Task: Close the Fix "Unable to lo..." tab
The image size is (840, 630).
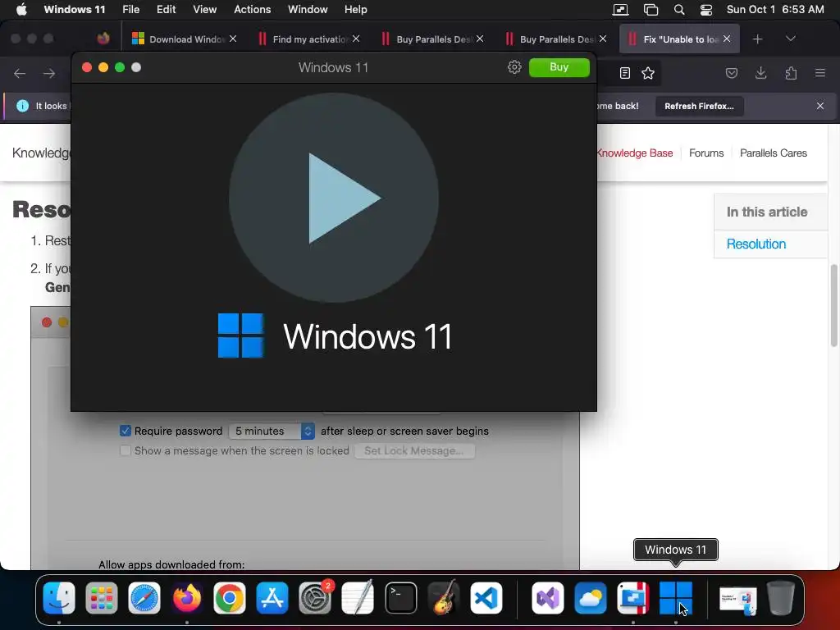Action: coord(727,39)
